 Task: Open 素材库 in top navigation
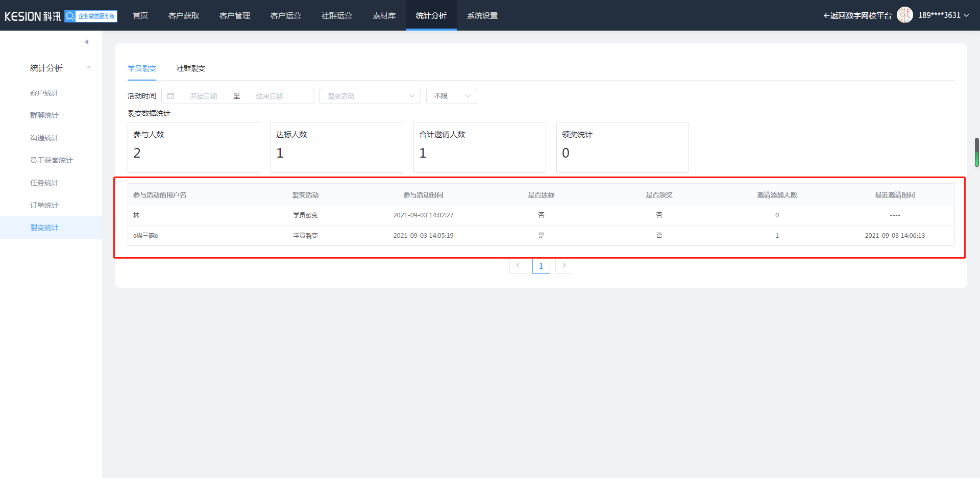[x=384, y=16]
